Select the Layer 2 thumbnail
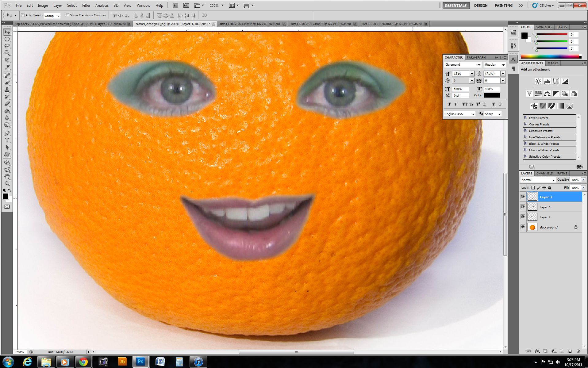The width and height of the screenshot is (588, 368). tap(532, 207)
